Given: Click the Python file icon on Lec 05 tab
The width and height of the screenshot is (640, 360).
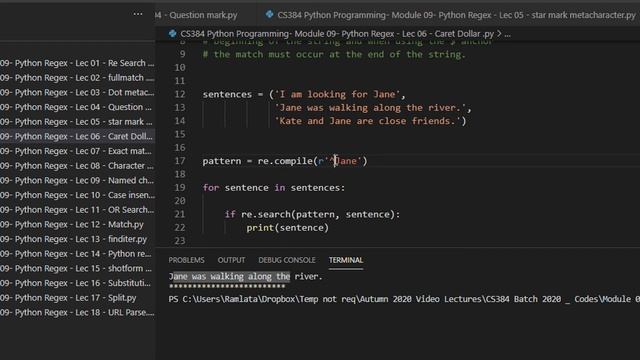Looking at the screenshot, I should pos(269,14).
